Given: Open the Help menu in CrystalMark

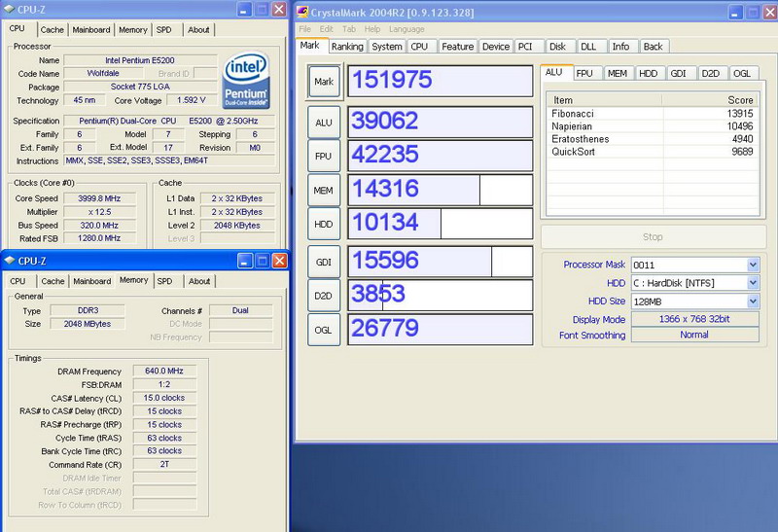Looking at the screenshot, I should [x=372, y=29].
